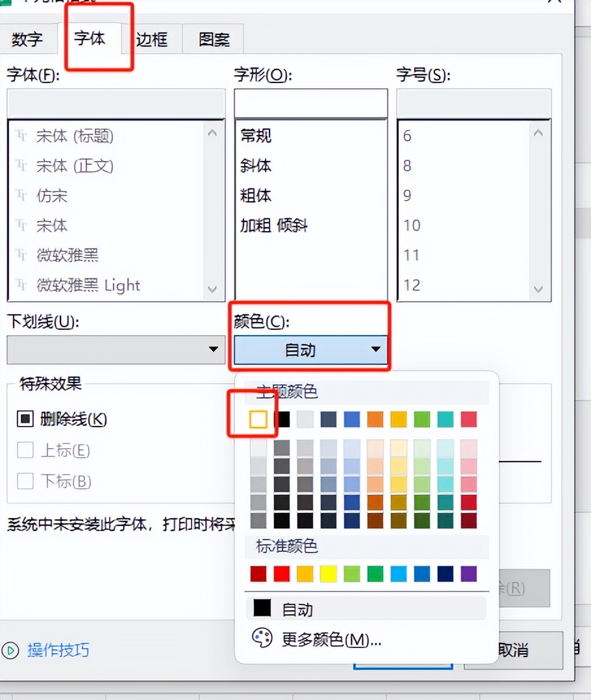This screenshot has width=591, height=700.
Task: Open the 颜色 自动 dropdown
Action: pyautogui.click(x=310, y=349)
